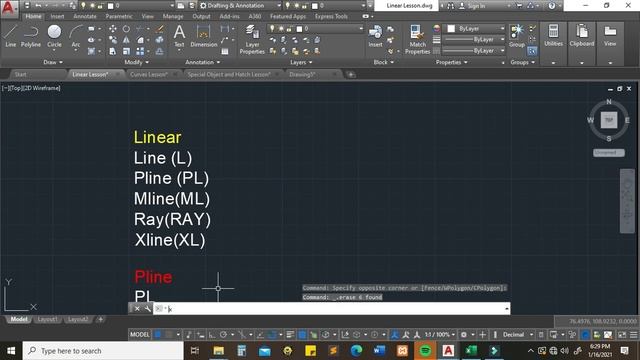Expand the Modify panel dropdown
The width and height of the screenshot is (640, 360).
coord(136,62)
